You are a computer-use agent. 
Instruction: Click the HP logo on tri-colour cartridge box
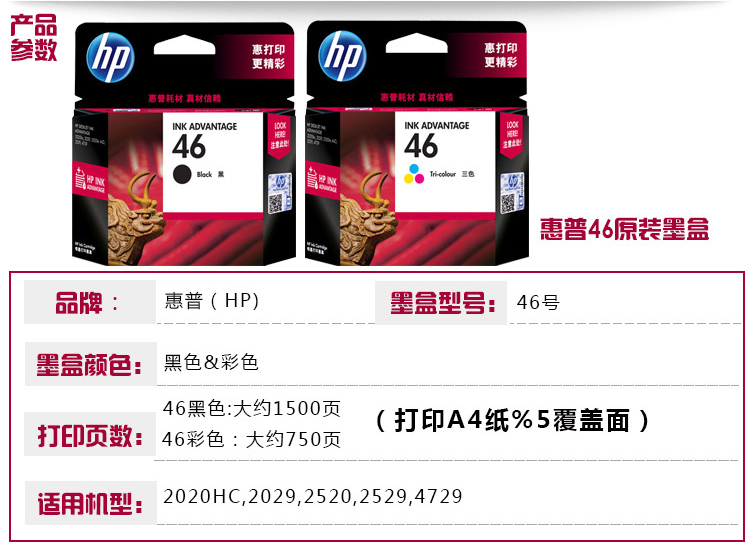342,56
